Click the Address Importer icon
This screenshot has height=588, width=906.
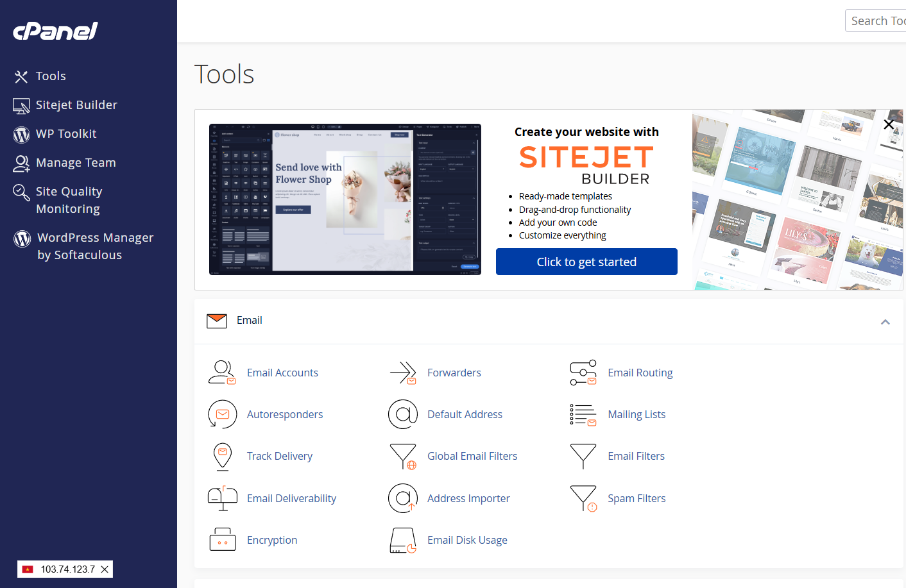pyautogui.click(x=403, y=498)
